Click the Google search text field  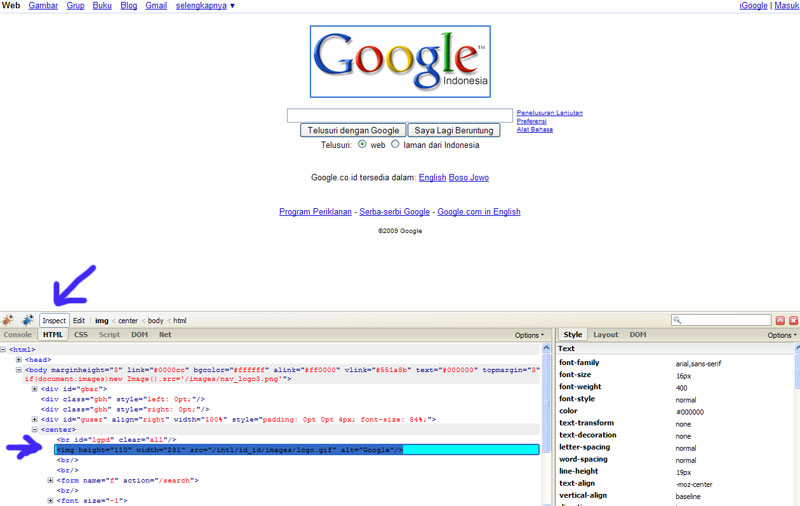pyautogui.click(x=399, y=115)
